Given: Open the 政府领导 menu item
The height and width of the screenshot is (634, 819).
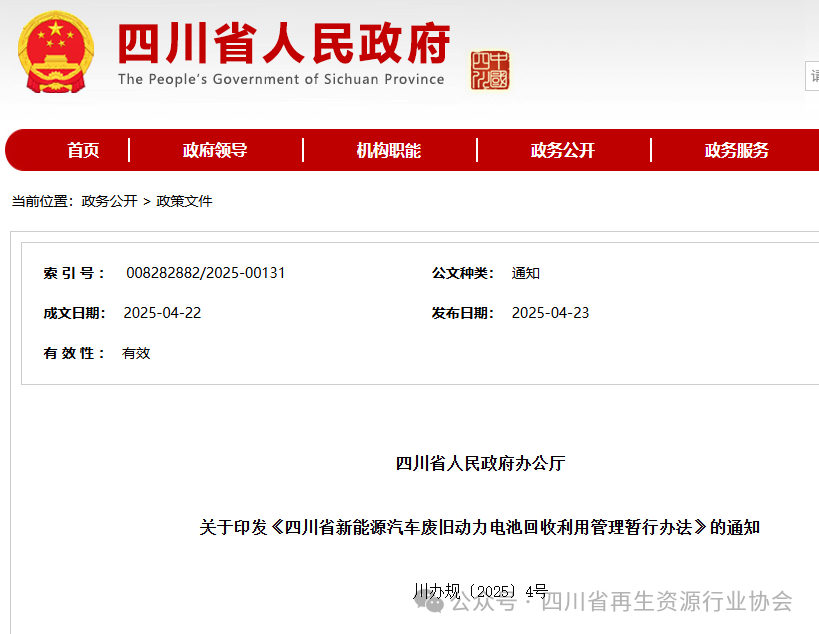Looking at the screenshot, I should [215, 150].
